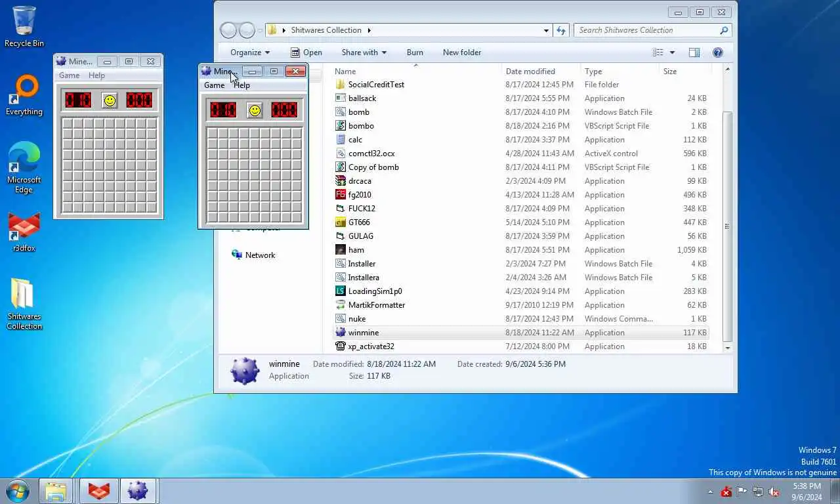Open the Windows Start button
Image resolution: width=840 pixels, height=504 pixels.
click(17, 491)
